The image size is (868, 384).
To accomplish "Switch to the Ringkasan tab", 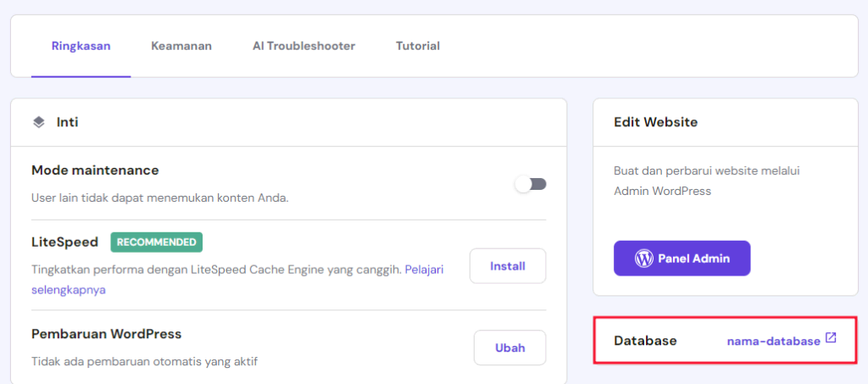I will pyautogui.click(x=81, y=46).
